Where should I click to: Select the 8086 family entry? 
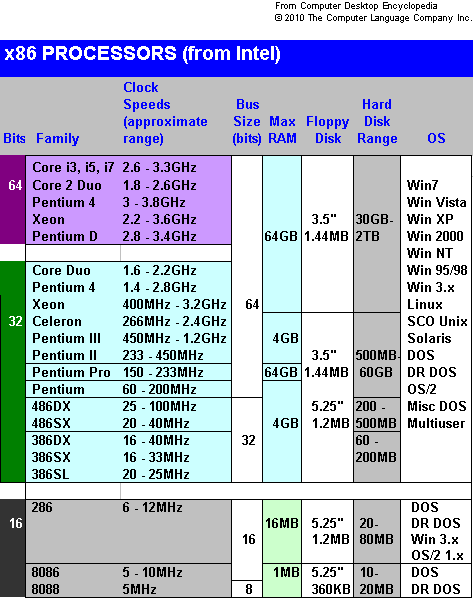[x=45, y=572]
